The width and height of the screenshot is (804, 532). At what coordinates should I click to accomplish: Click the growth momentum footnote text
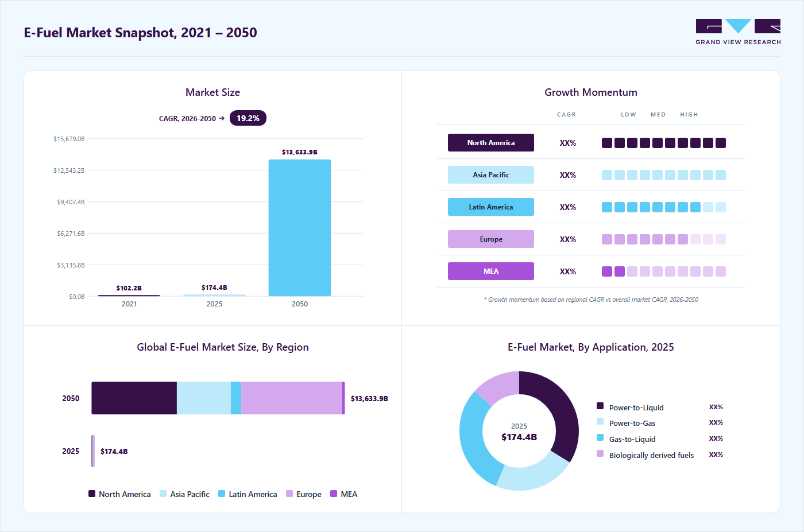(x=591, y=300)
